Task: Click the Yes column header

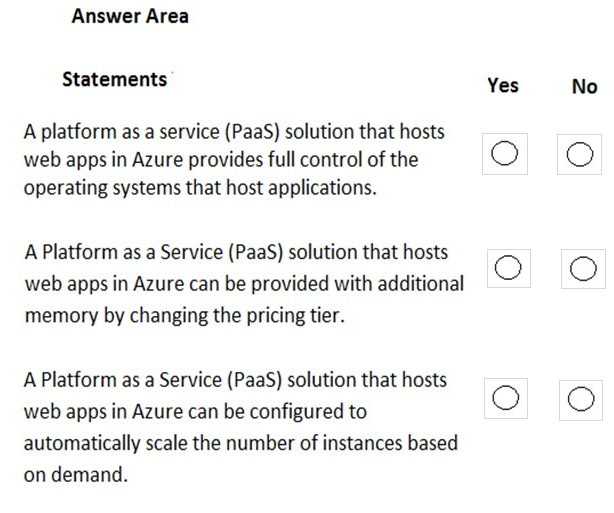Action: (503, 86)
